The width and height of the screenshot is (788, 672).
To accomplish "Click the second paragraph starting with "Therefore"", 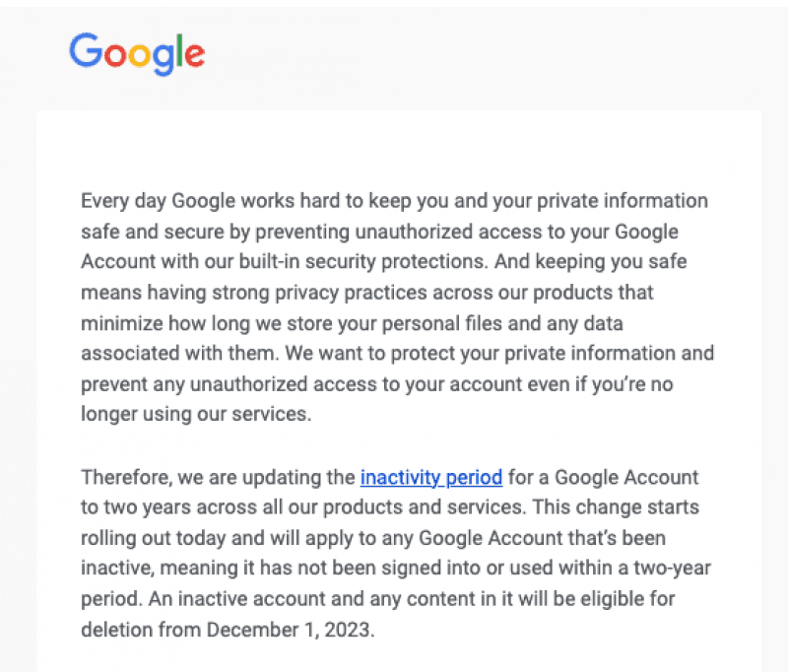I will (390, 554).
